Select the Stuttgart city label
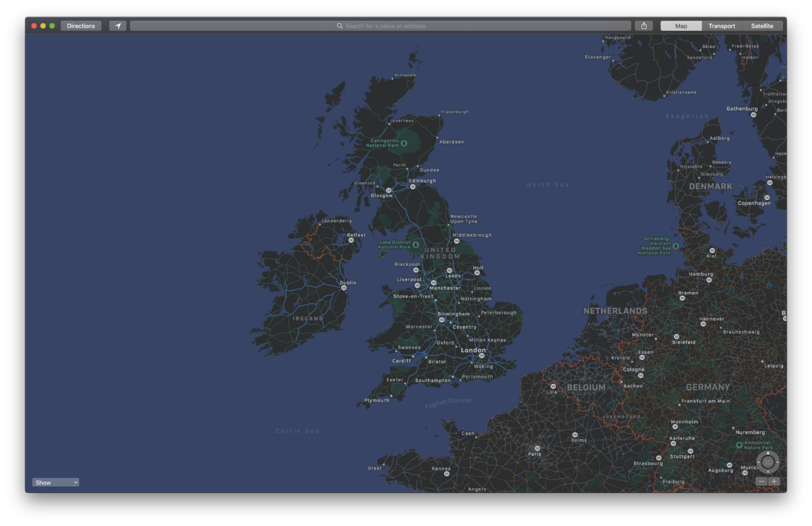Viewport: 812px width, 526px height. [x=682, y=456]
